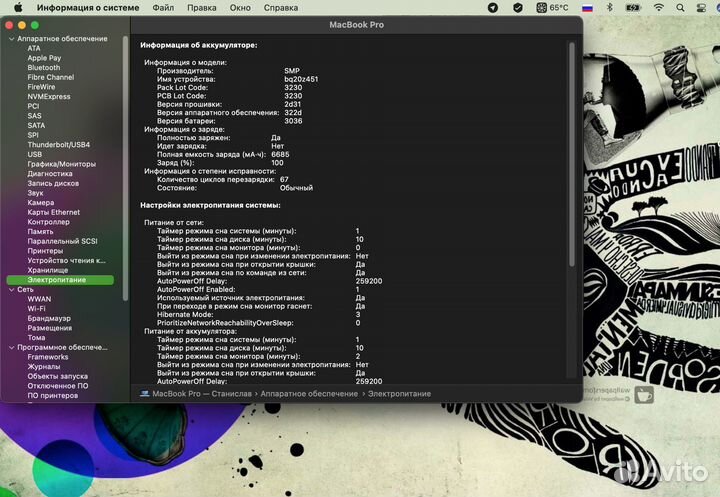The image size is (720, 497).
Task: Select ATA in the sidebar
Action: pos(34,48)
